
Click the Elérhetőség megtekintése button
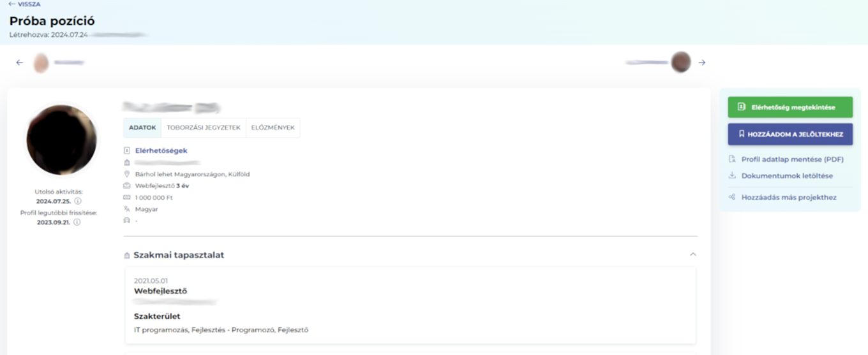790,107
